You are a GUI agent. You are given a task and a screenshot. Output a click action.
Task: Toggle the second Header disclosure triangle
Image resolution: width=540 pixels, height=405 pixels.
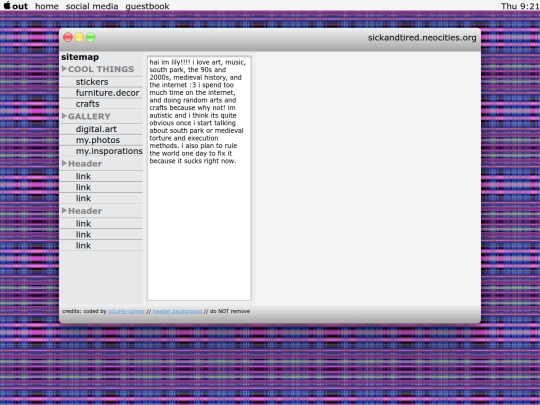[64, 210]
